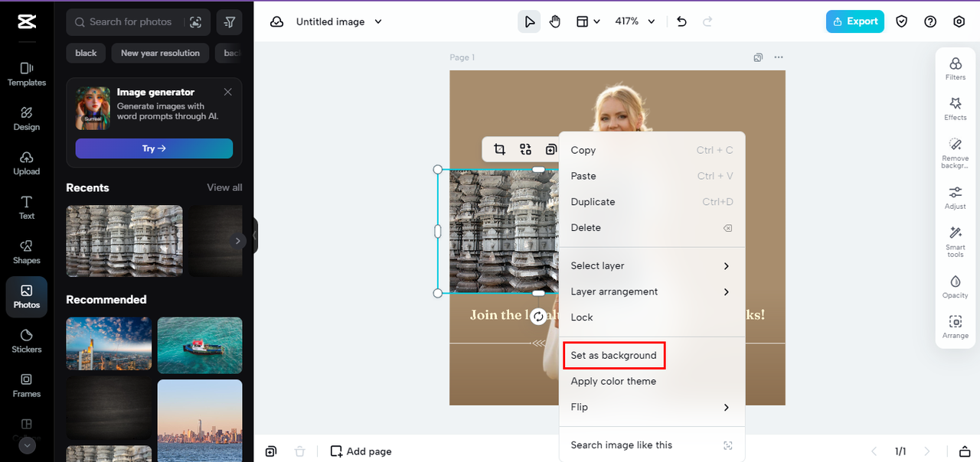This screenshot has height=462, width=980.
Task: Open the Frames panel
Action: click(x=26, y=386)
